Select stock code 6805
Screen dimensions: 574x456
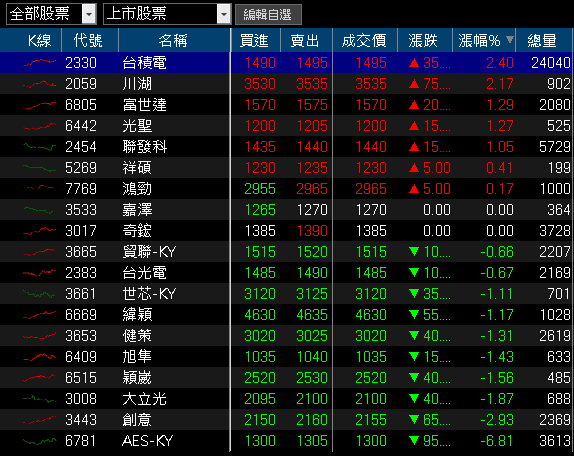(81, 105)
